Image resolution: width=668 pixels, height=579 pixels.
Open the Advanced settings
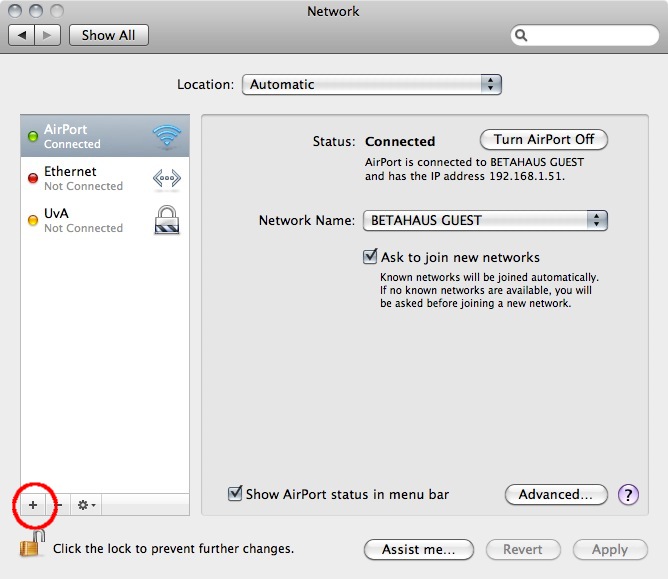click(x=556, y=494)
